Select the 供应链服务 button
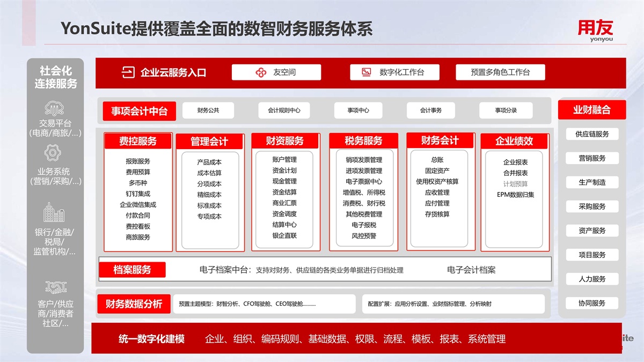The width and height of the screenshot is (644, 362). [592, 134]
